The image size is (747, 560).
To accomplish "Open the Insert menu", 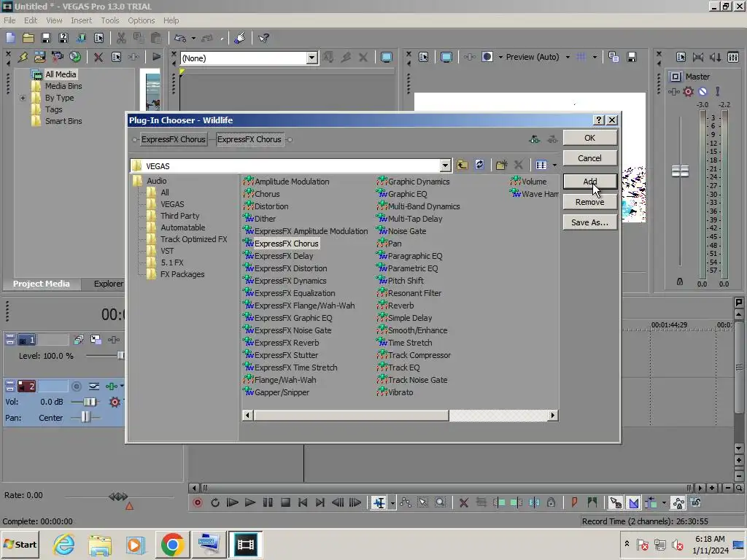I will [x=82, y=20].
